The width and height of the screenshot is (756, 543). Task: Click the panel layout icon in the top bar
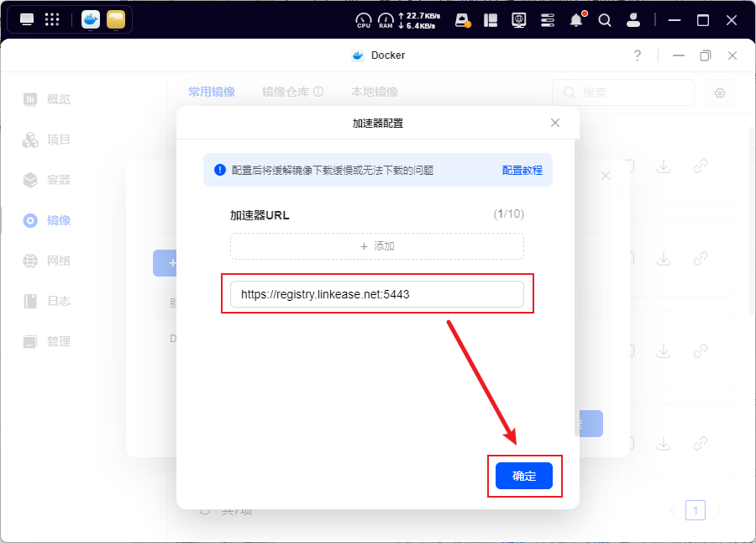tap(491, 20)
